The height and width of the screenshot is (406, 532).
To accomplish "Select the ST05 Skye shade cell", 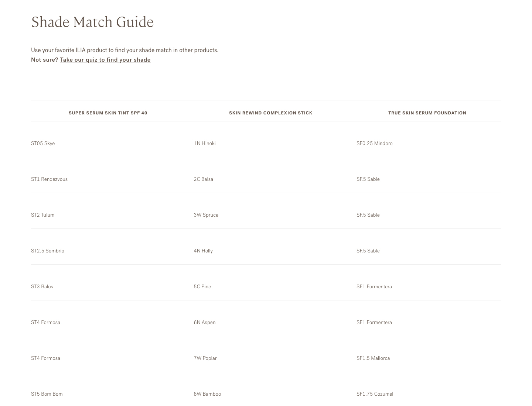I will 43,144.
